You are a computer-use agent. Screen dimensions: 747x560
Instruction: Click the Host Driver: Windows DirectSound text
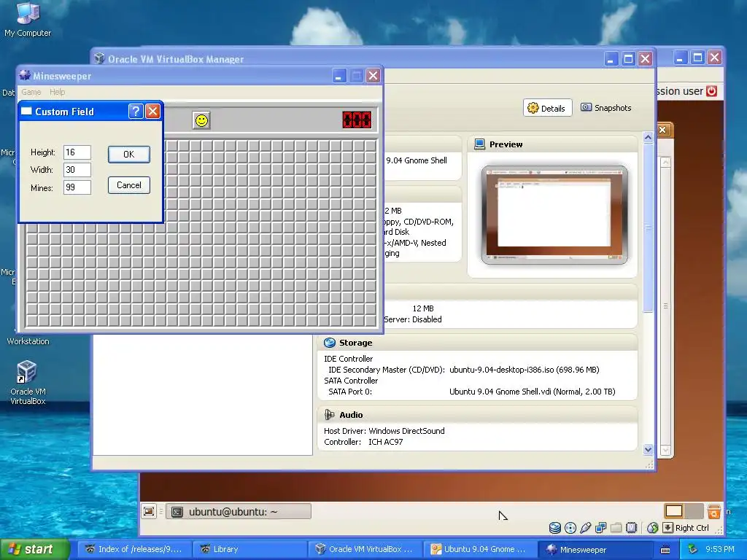[384, 431]
